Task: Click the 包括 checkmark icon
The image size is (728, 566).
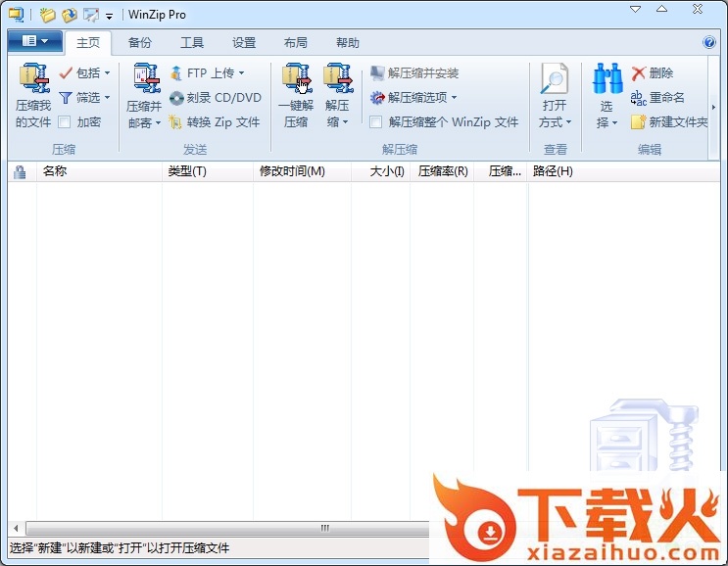Action: [66, 72]
